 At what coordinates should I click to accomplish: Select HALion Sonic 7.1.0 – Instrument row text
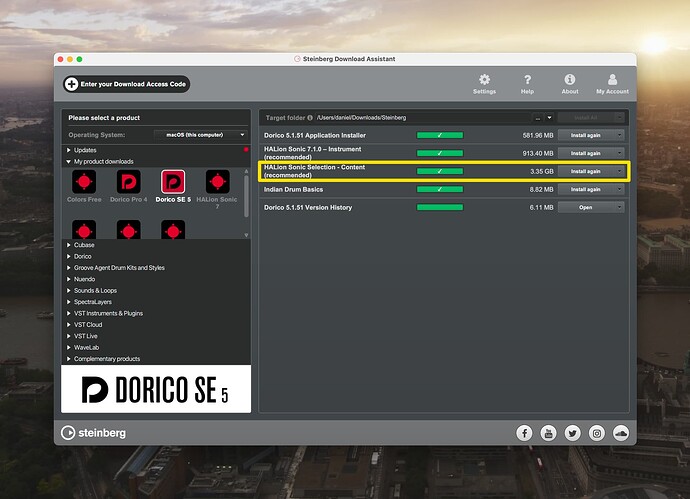tap(312, 153)
